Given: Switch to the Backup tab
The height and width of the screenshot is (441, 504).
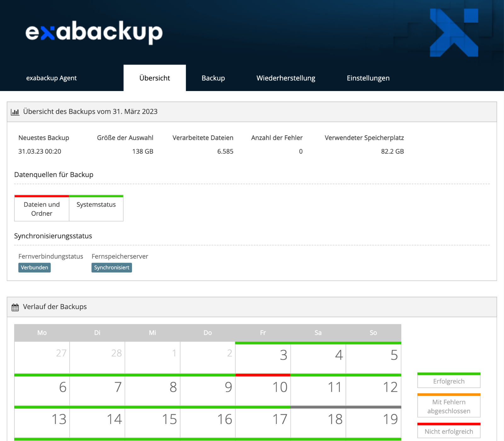Looking at the screenshot, I should 213,78.
